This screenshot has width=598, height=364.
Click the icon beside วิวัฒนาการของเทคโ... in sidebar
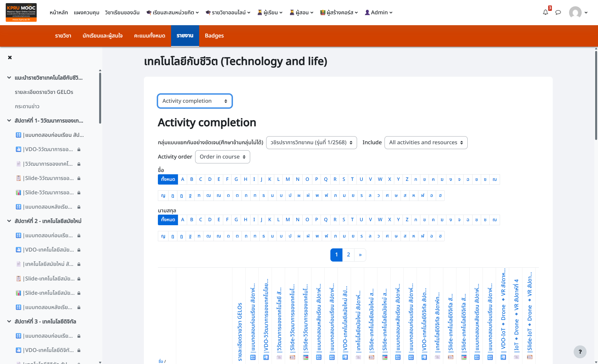click(18, 164)
